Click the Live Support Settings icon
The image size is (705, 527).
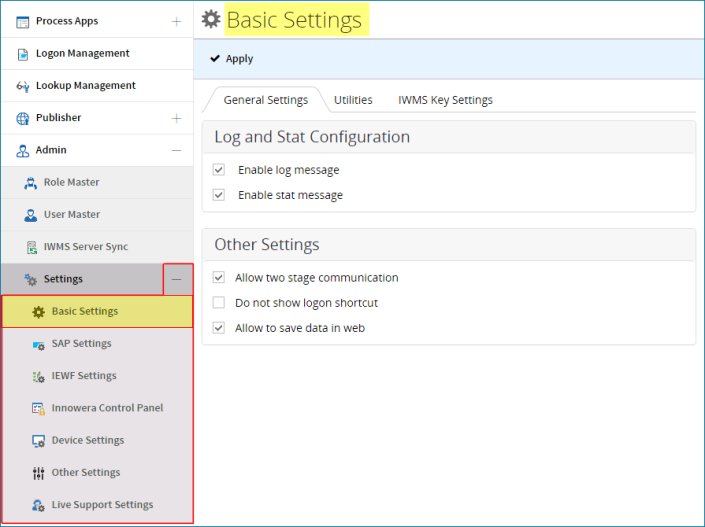[39, 505]
